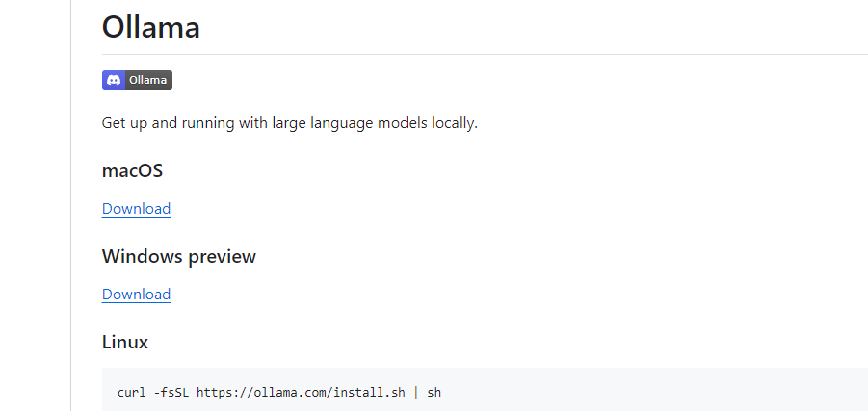Click the word 'curl' in the command
Image resolution: width=868 pixels, height=411 pixels.
click(132, 393)
